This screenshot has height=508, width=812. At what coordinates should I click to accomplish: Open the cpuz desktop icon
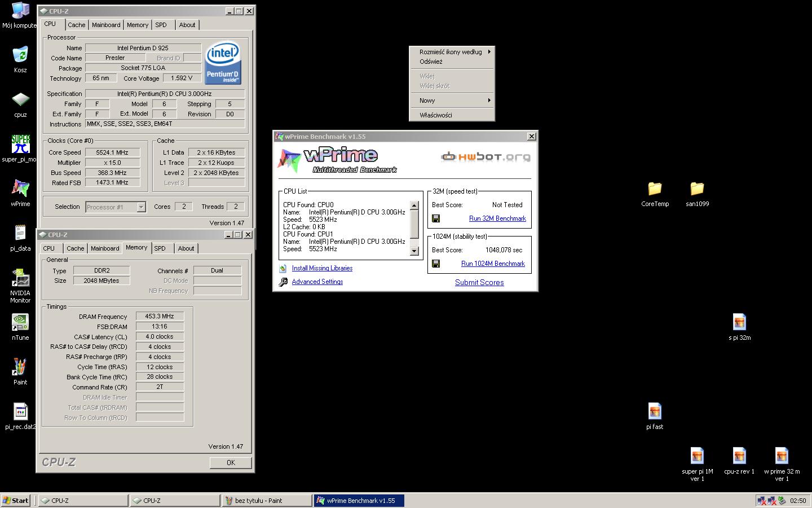(x=20, y=99)
